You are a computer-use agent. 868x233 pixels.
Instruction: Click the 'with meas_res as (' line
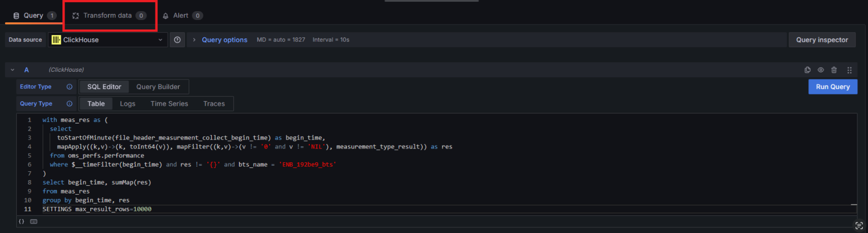(x=75, y=120)
